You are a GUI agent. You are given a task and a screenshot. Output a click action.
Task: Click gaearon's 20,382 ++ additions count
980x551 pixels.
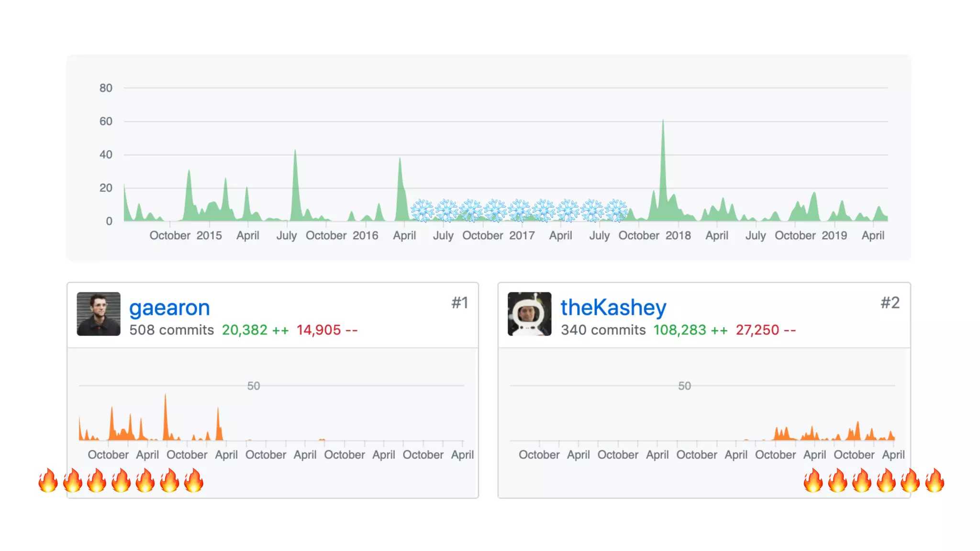coord(255,330)
